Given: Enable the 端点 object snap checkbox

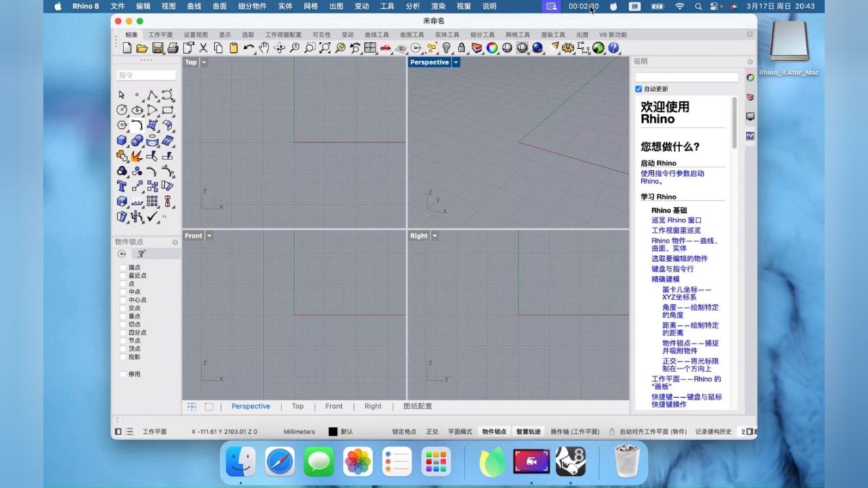Looking at the screenshot, I should pos(123,267).
